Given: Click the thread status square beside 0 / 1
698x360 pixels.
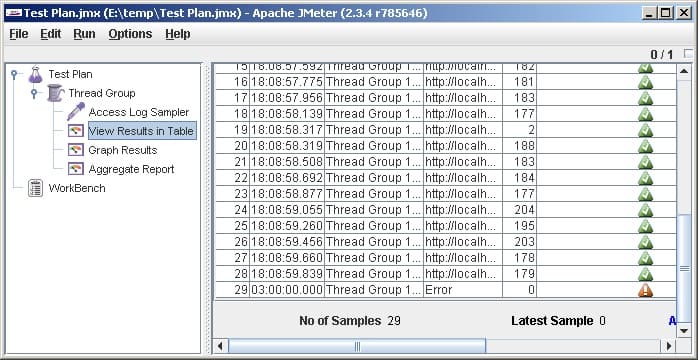Looking at the screenshot, I should pyautogui.click(x=689, y=53).
